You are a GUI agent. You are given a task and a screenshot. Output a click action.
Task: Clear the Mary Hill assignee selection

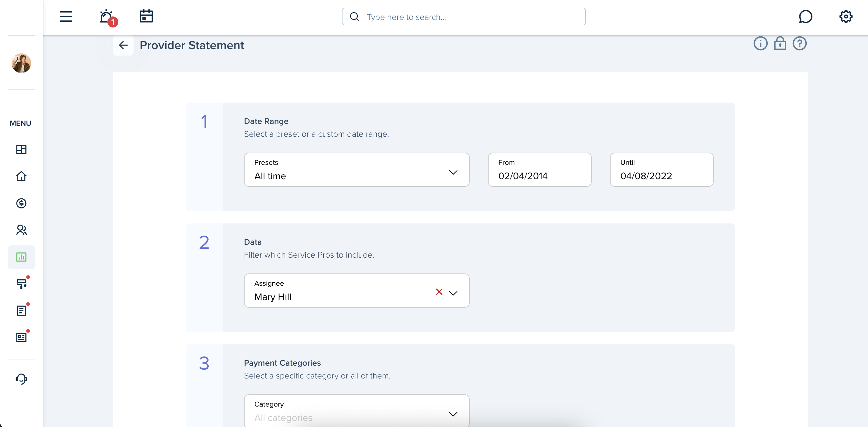[x=439, y=292]
